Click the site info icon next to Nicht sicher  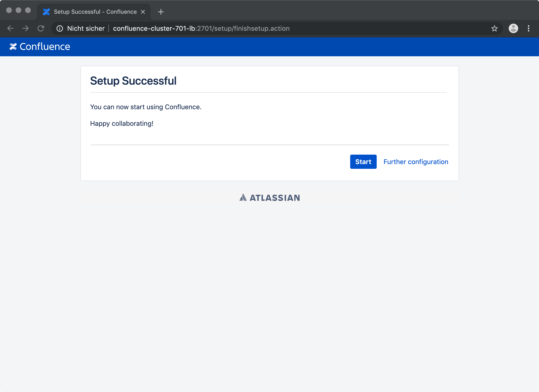point(60,29)
